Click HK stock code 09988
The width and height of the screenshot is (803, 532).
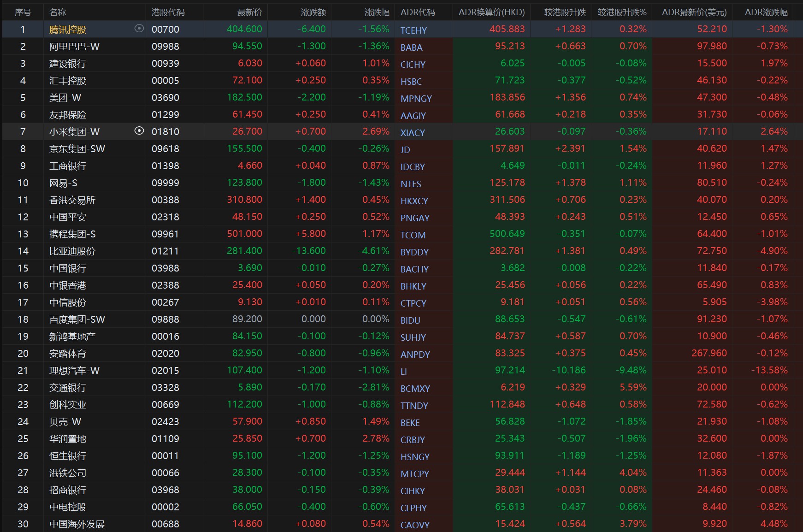tap(165, 47)
